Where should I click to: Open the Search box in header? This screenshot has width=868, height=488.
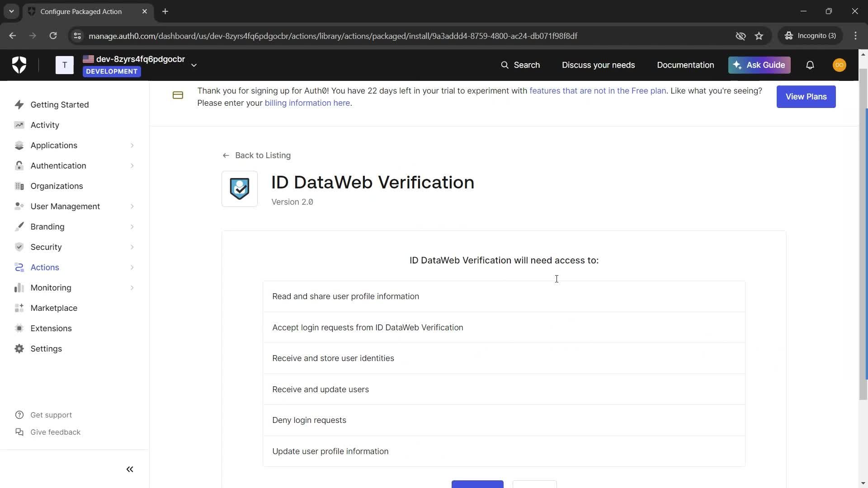[520, 65]
